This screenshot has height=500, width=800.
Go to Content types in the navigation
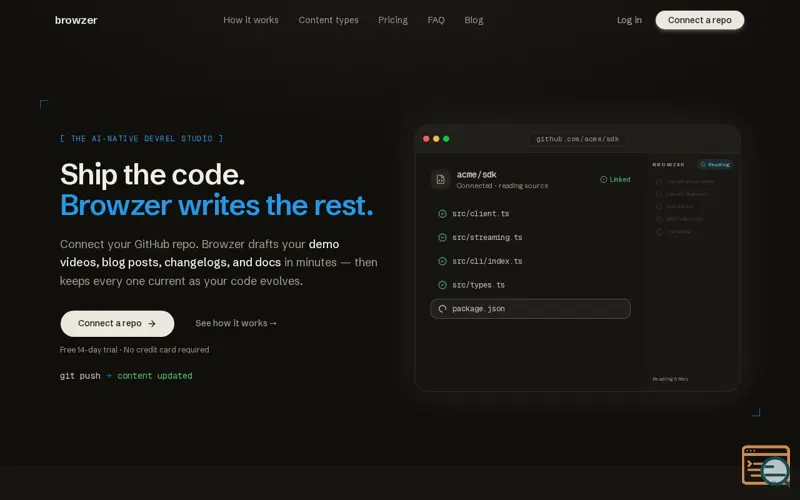coord(328,20)
